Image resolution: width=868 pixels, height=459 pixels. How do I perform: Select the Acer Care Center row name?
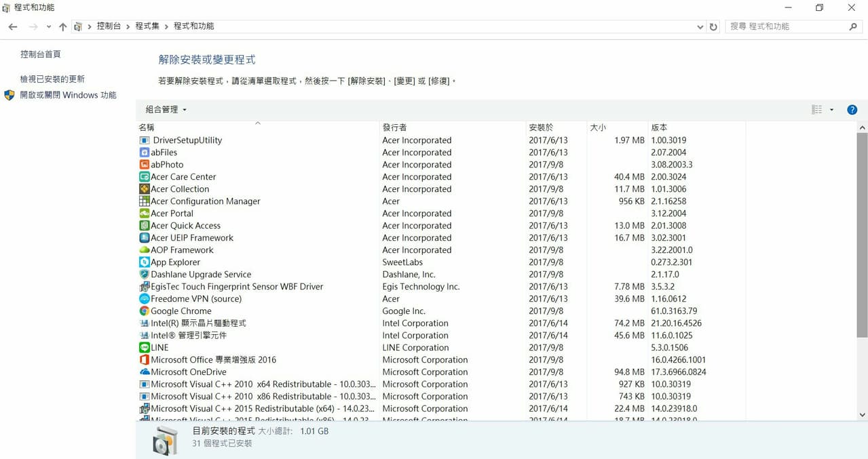click(183, 177)
